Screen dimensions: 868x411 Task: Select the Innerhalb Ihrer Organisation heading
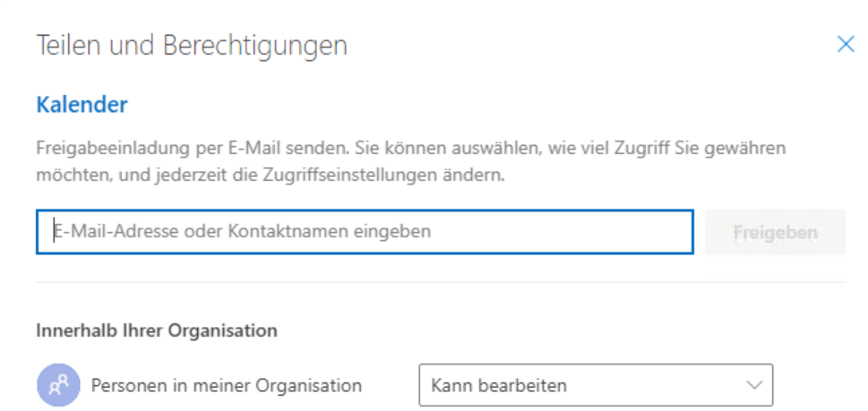coord(156,330)
